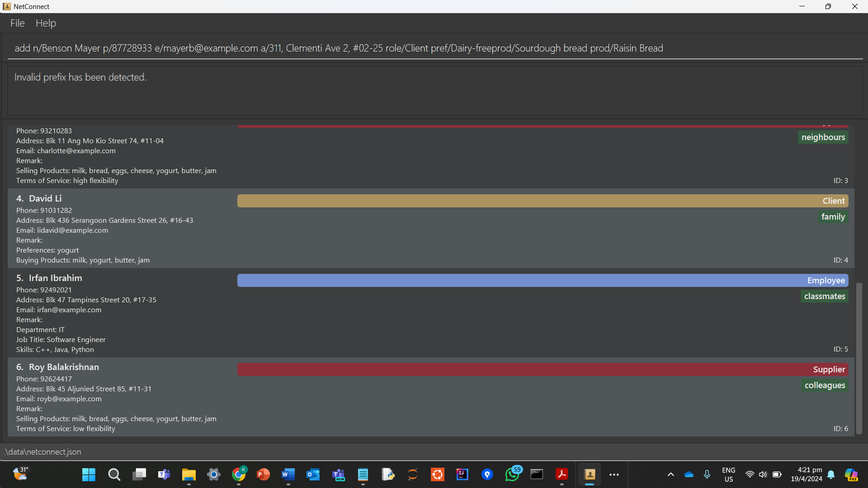Open PowerPoint from the taskbar
Screen dimensions: 868x488
point(263,474)
